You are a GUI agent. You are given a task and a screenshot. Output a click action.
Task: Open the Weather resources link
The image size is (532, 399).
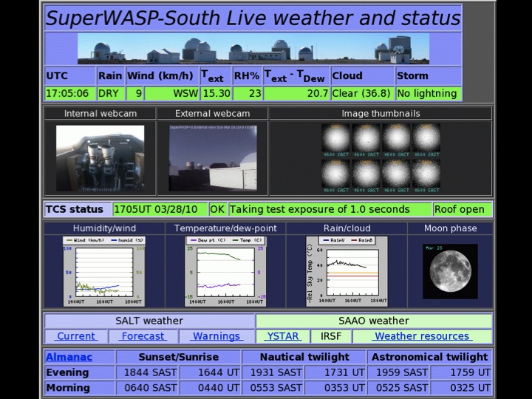(x=422, y=336)
